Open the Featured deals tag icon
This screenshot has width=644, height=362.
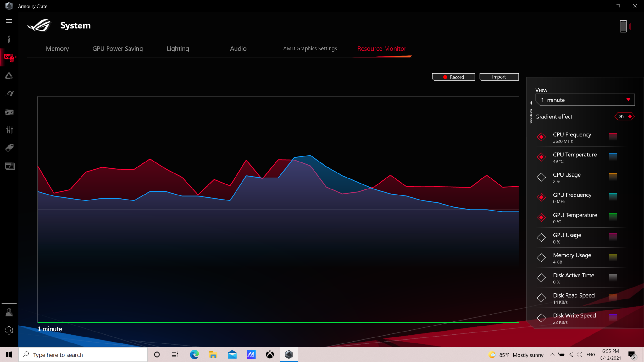point(9,148)
